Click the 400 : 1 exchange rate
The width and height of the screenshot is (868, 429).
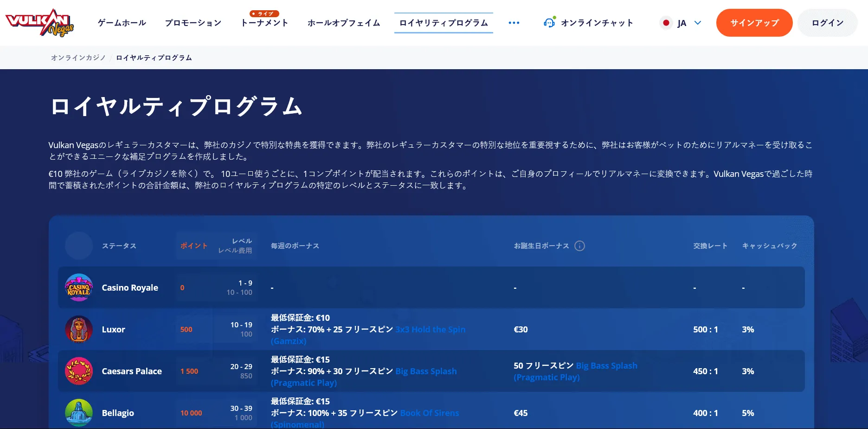(706, 413)
